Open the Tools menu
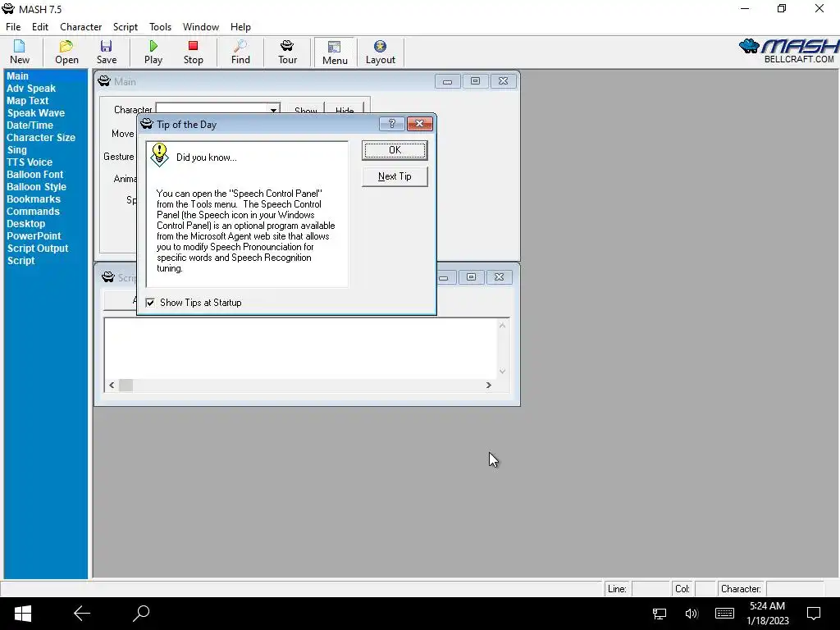 point(160,27)
